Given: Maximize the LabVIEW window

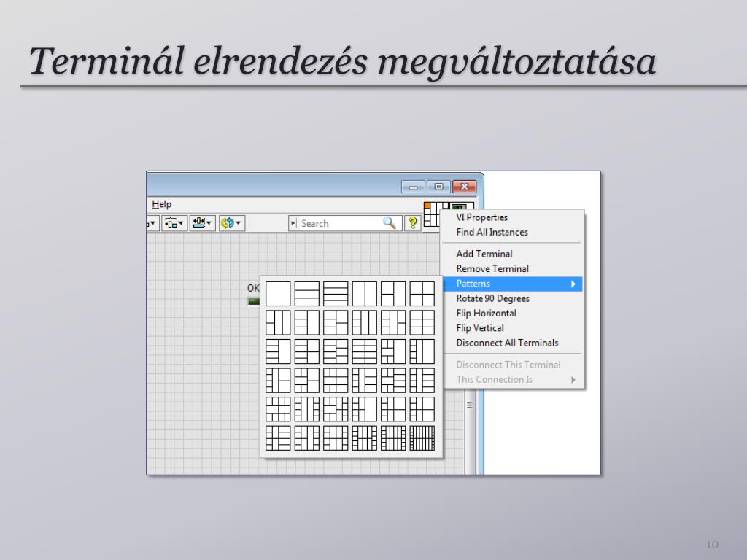Looking at the screenshot, I should click(438, 187).
